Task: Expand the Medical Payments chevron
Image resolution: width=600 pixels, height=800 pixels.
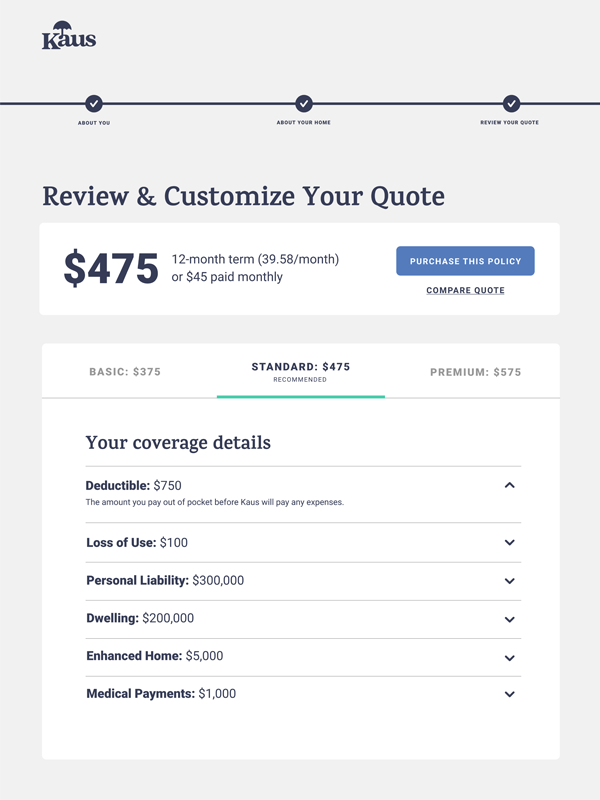Action: coord(509,694)
